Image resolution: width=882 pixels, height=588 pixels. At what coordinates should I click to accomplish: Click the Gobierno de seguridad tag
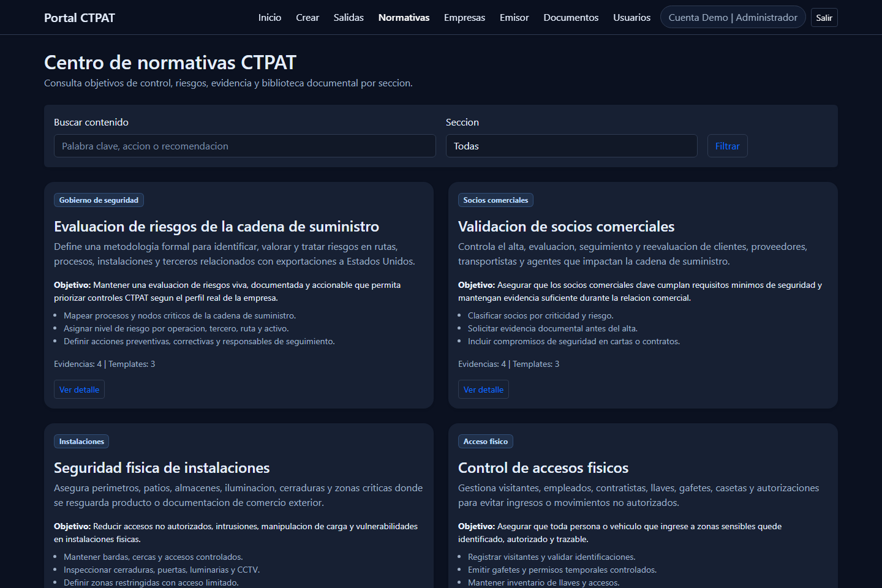tap(99, 200)
